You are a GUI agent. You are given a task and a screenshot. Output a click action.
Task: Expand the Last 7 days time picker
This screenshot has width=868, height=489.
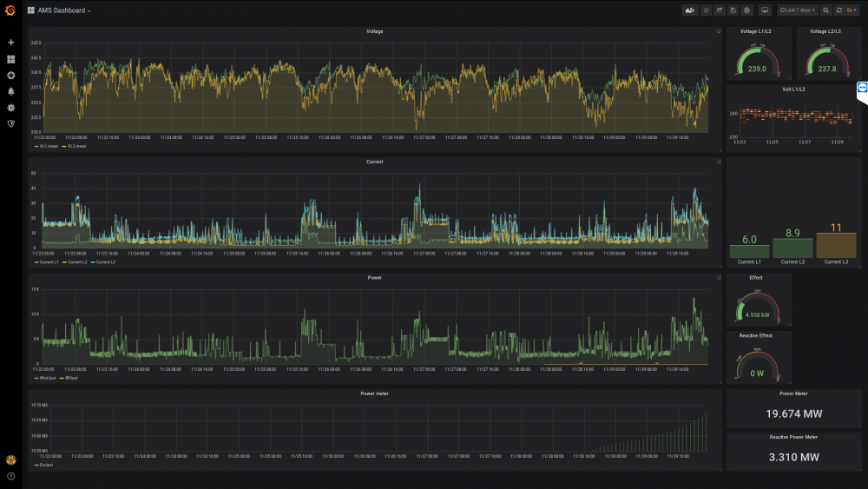click(797, 10)
